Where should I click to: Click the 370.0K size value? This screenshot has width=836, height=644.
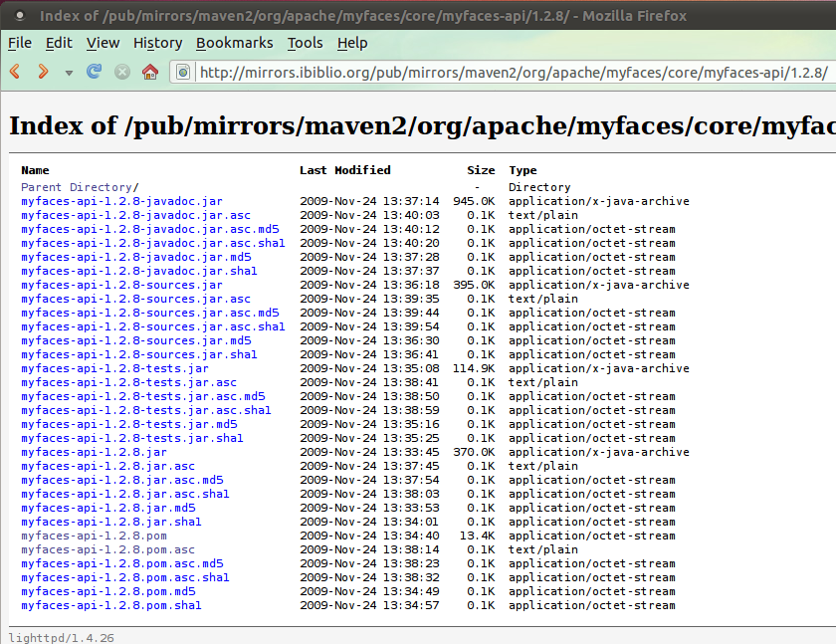pos(474,452)
